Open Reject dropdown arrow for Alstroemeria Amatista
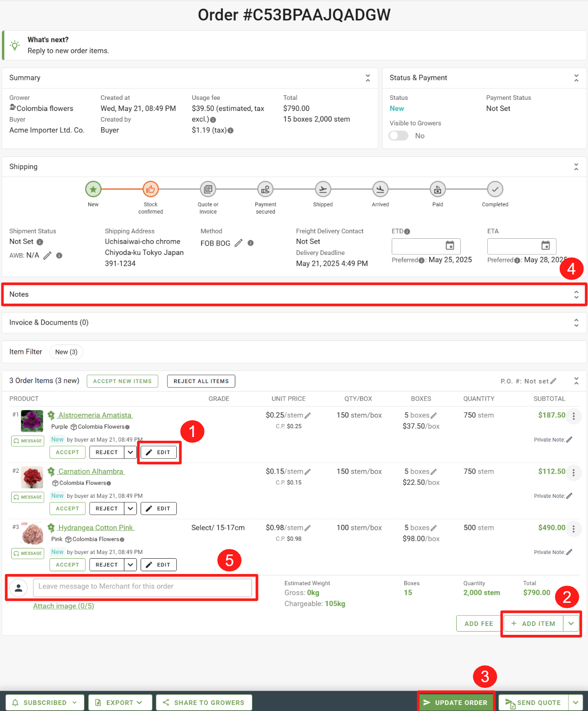Viewport: 588px width, 711px height. (130, 452)
